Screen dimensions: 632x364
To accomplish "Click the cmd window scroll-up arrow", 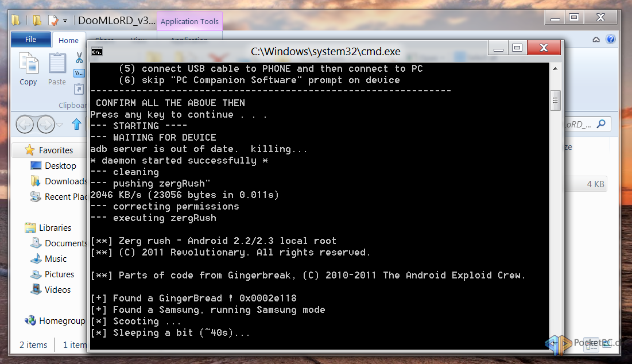I will [555, 68].
